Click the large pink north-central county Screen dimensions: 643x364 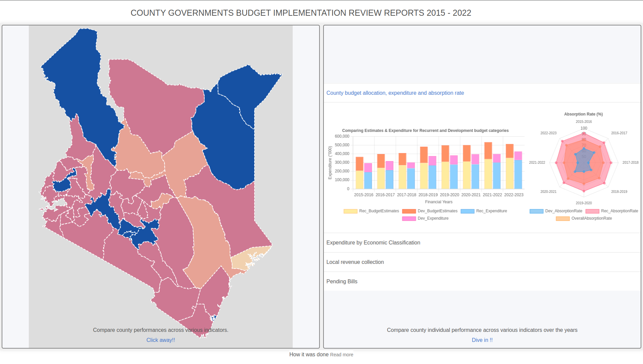(x=154, y=107)
